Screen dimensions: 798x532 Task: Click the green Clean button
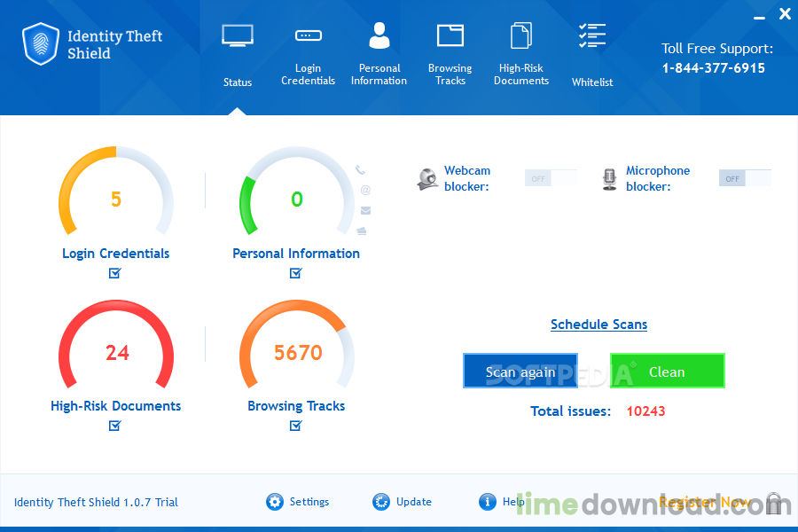667,372
